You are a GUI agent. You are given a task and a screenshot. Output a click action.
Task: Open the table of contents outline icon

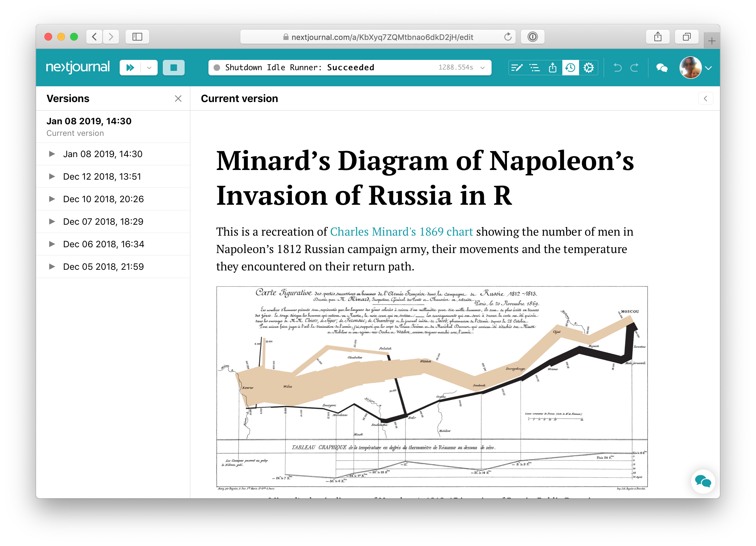(535, 68)
